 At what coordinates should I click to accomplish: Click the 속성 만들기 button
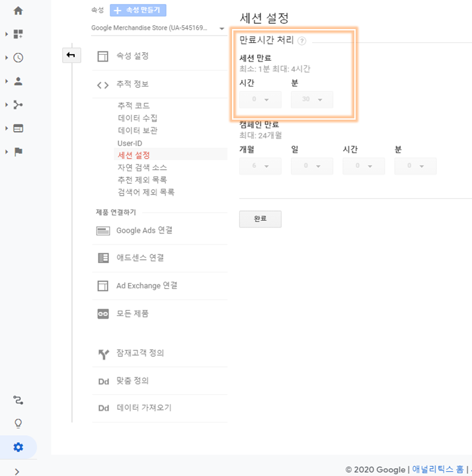pos(138,11)
